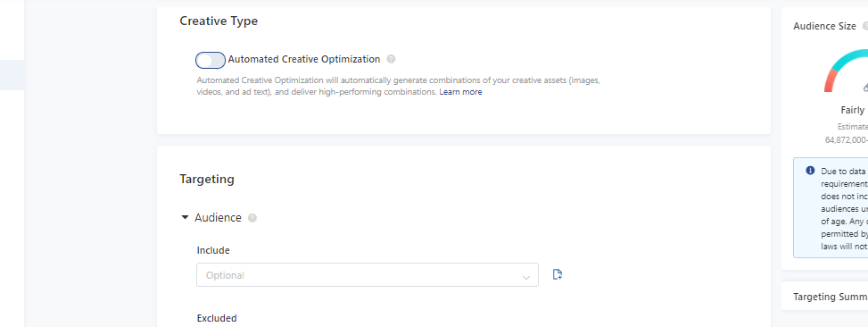Viewport: 868px width, 327px height.
Task: Collapse the Audience section triangle
Action: (x=185, y=218)
